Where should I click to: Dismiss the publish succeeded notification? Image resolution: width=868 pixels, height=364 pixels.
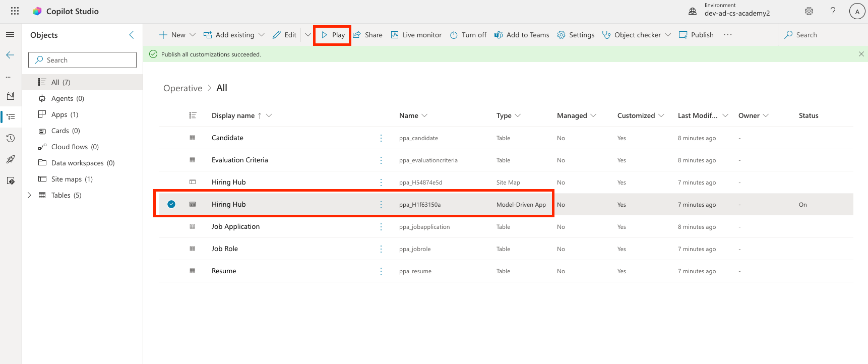(861, 54)
